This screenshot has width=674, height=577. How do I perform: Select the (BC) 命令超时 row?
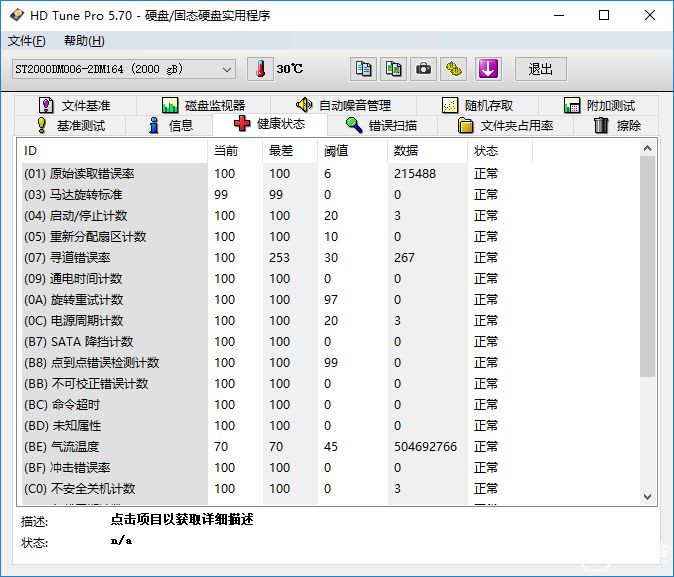click(x=277, y=405)
